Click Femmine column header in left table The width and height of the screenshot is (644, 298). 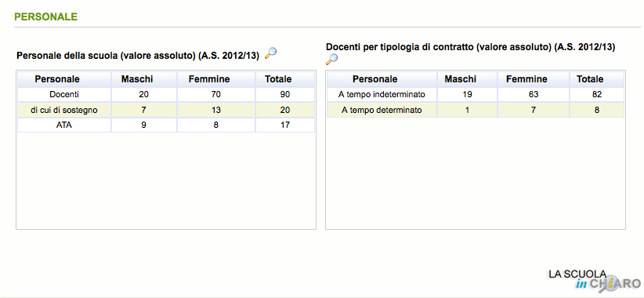tap(216, 79)
